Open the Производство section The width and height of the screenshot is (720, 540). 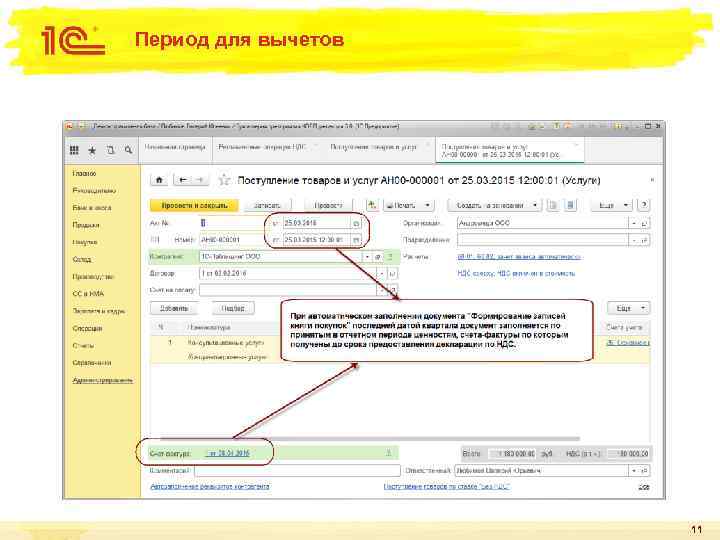pyautogui.click(x=93, y=277)
